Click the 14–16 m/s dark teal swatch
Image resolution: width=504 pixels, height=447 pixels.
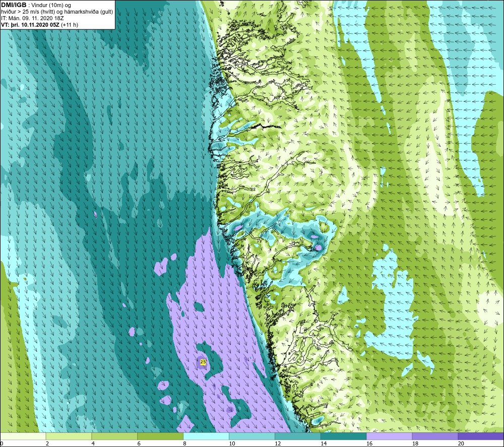pos(344,436)
